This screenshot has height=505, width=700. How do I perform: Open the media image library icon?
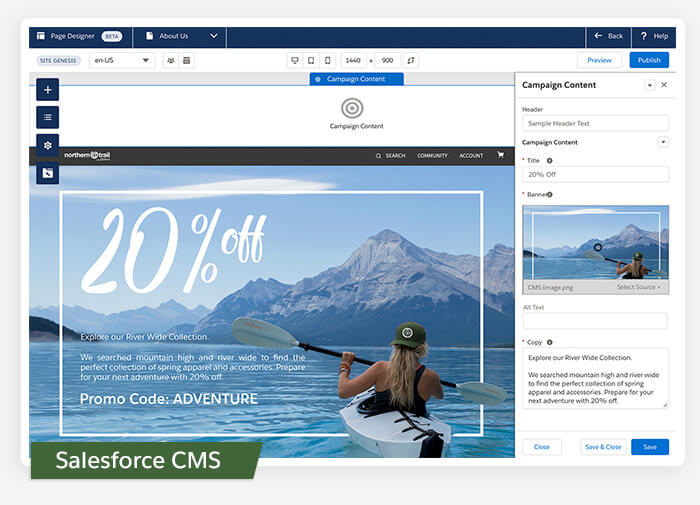click(48, 173)
